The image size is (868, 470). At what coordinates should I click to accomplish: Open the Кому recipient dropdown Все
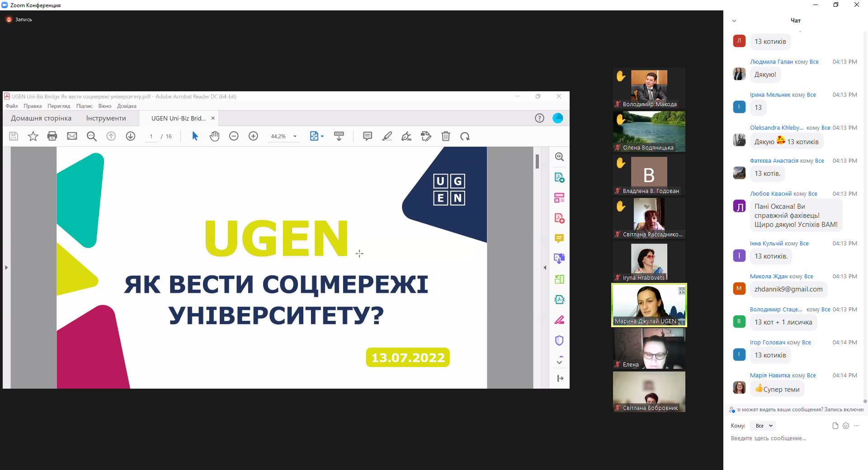point(764,426)
